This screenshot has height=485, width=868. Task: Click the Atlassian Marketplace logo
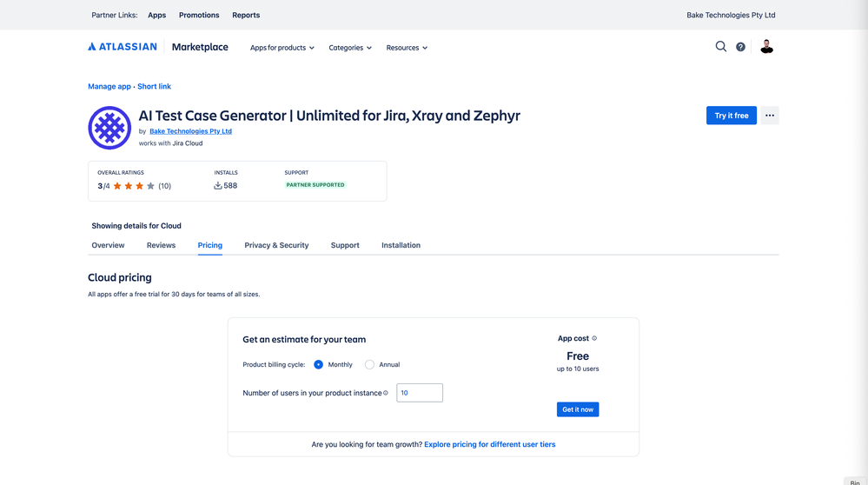(158, 47)
